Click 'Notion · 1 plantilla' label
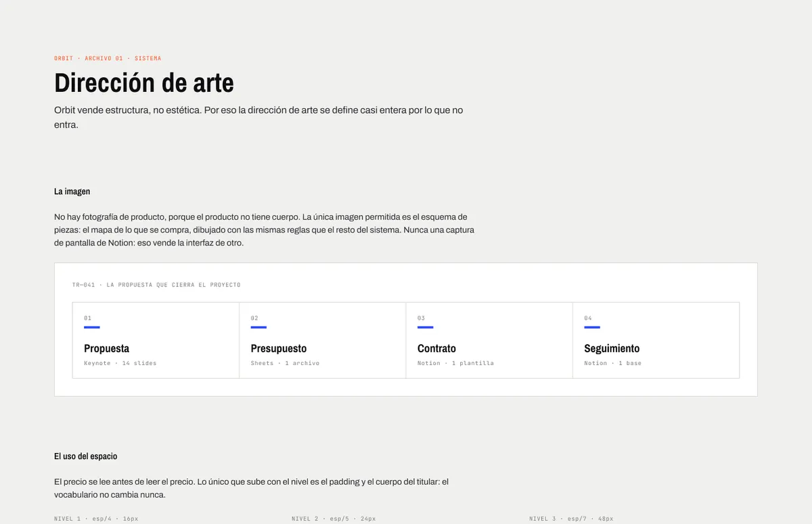Viewport: 812px width, 524px height. click(x=455, y=363)
